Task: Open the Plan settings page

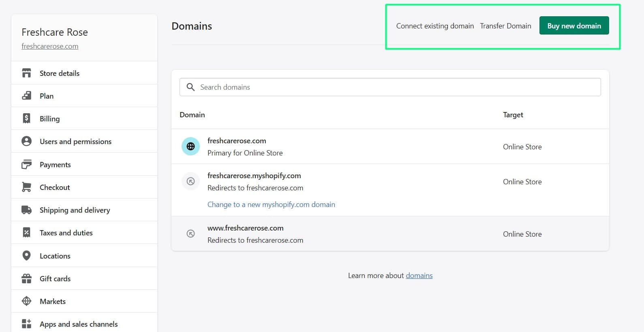Action: (84, 96)
